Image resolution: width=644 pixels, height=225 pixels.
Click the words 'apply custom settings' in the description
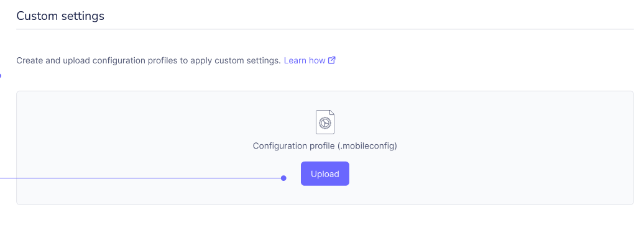(x=237, y=61)
